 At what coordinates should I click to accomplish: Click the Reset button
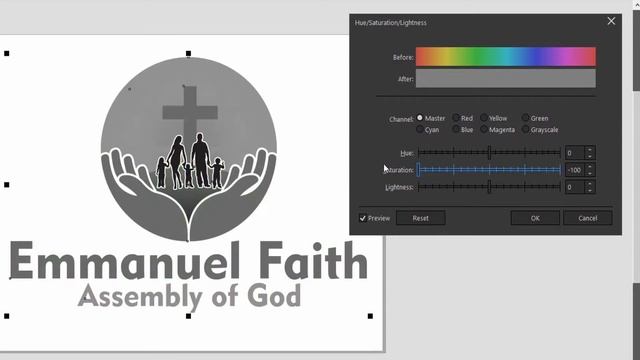coord(420,218)
